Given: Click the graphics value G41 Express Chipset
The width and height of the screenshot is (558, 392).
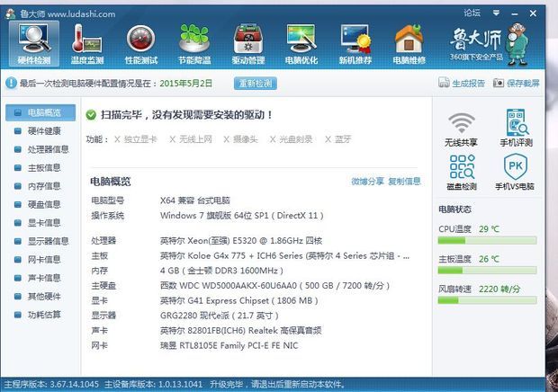Looking at the screenshot, I should click(238, 300).
